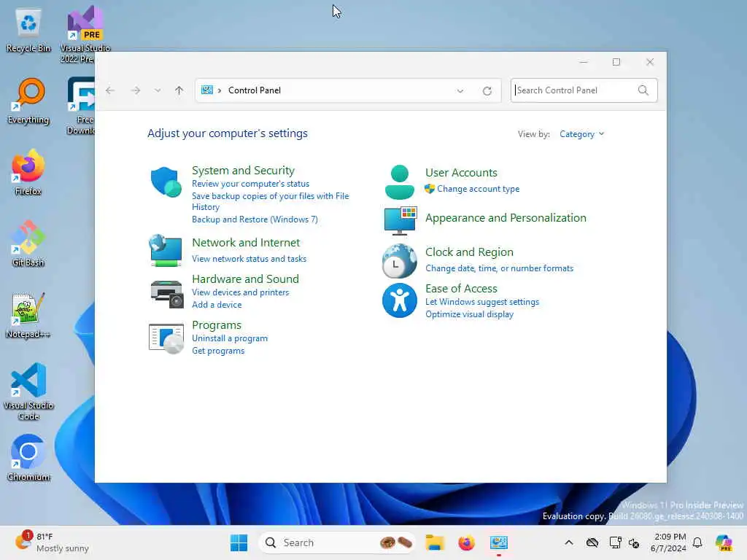Select the Notepad++ desktop shortcut

tap(28, 315)
